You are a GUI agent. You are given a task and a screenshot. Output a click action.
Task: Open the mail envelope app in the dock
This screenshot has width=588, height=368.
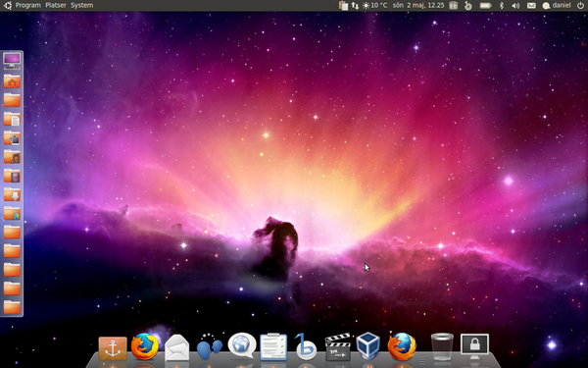point(177,347)
